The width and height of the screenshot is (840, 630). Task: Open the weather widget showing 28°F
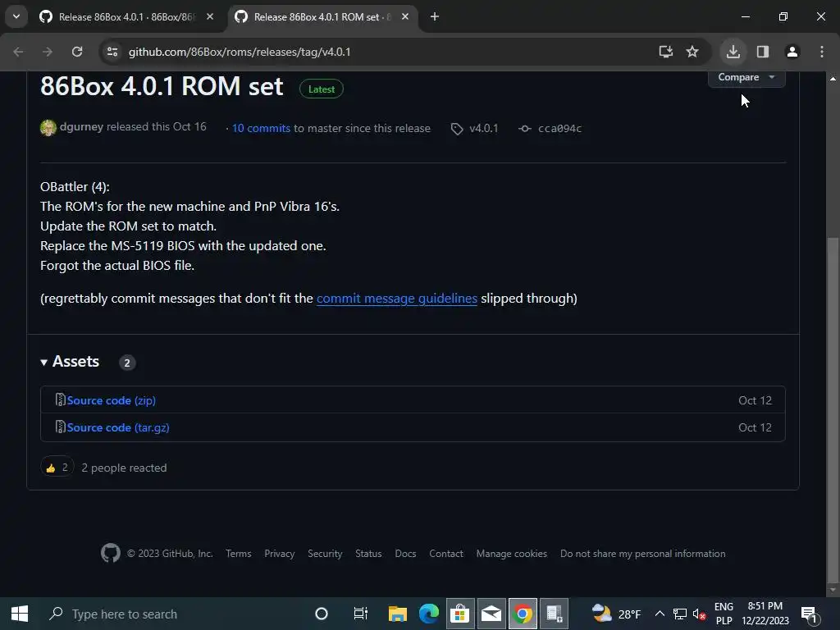click(x=616, y=614)
